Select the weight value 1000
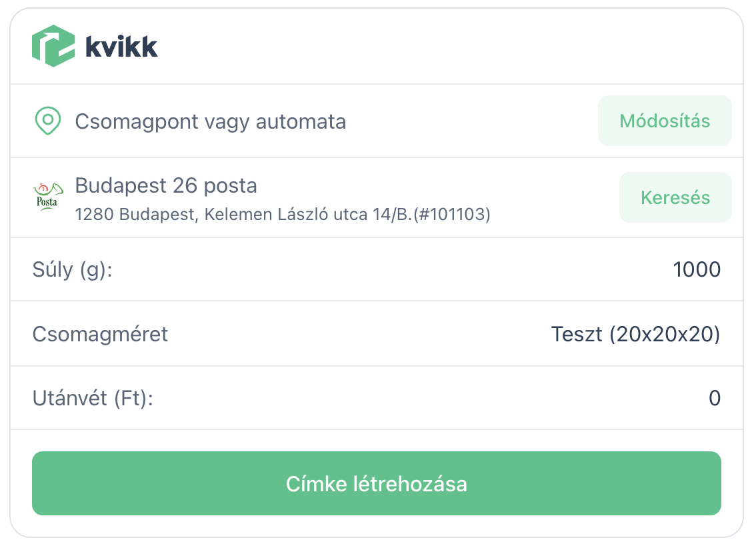Image resolution: width=756 pixels, height=548 pixels. click(x=697, y=270)
